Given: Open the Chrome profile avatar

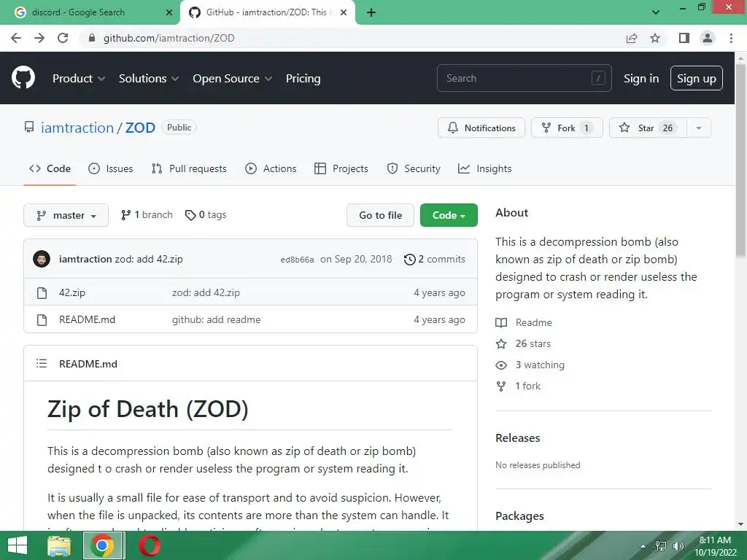Looking at the screenshot, I should (x=708, y=38).
